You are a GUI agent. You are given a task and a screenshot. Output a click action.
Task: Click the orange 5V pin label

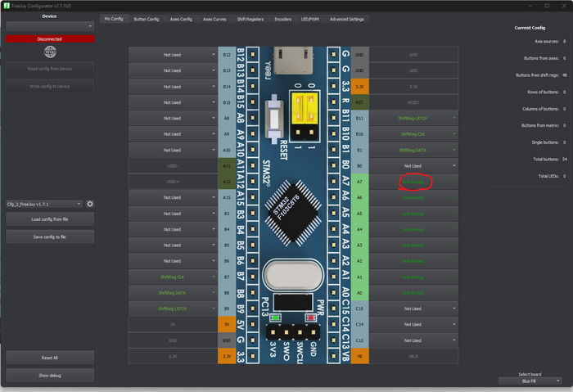tap(226, 324)
